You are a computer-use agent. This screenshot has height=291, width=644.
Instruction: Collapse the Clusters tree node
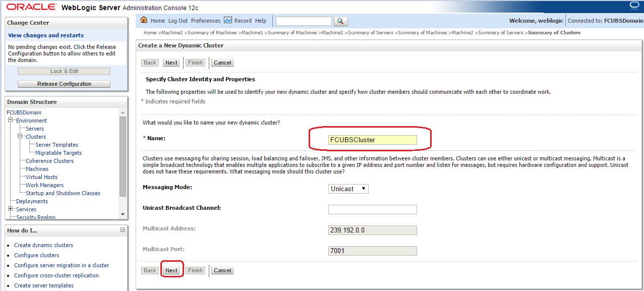click(21, 137)
